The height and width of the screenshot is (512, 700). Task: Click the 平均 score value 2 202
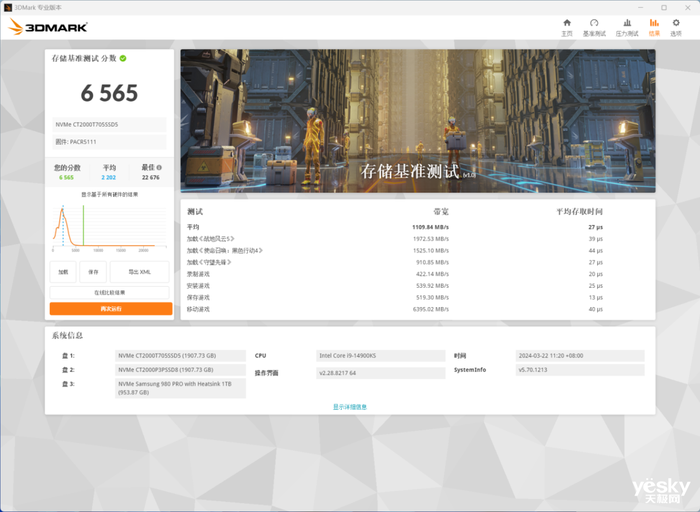[x=108, y=178]
